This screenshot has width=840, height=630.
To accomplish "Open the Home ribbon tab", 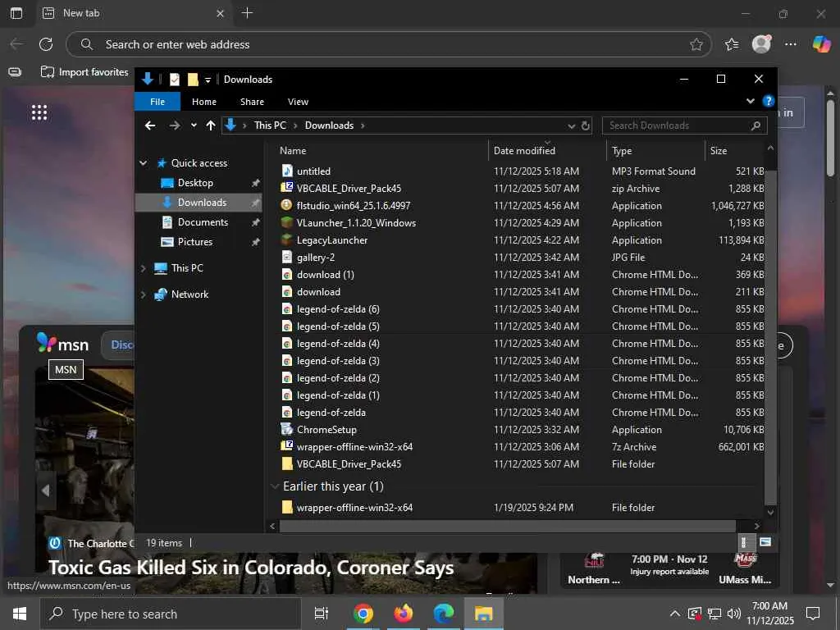I will pyautogui.click(x=204, y=101).
